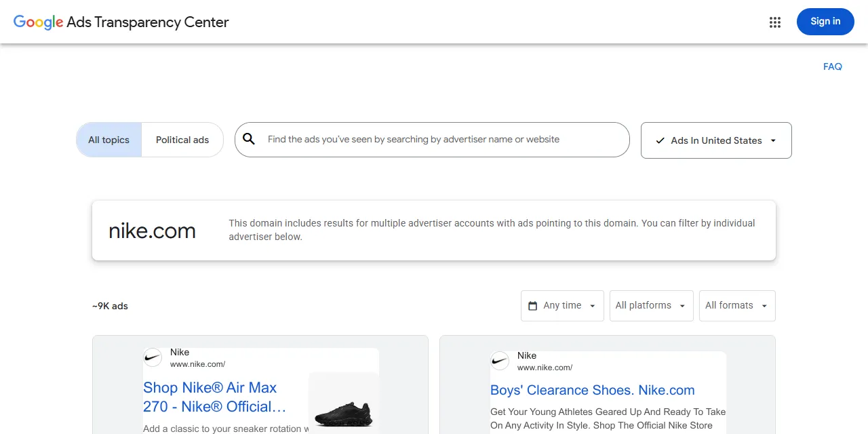868x434 pixels.
Task: Click the Nike swoosh logo in Boys' Clearance ad
Action: pos(500,361)
